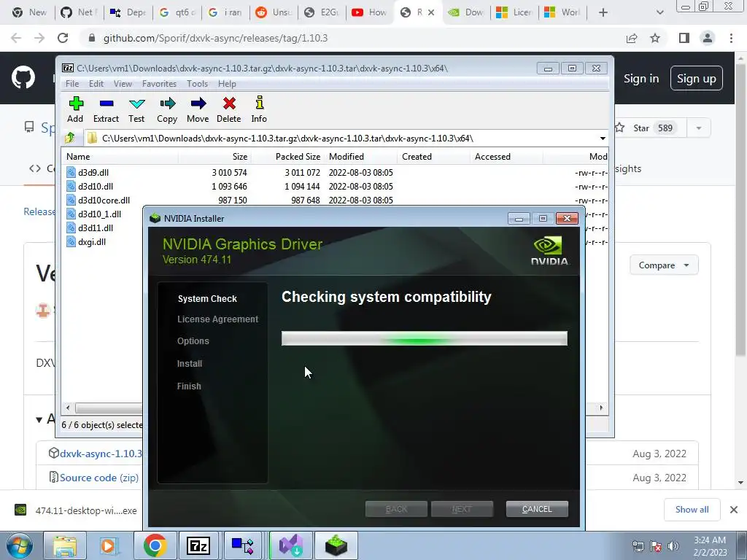Screen dimensions: 747x560
Task: Select d3d9.dll in 7-Zip list
Action: [93, 172]
